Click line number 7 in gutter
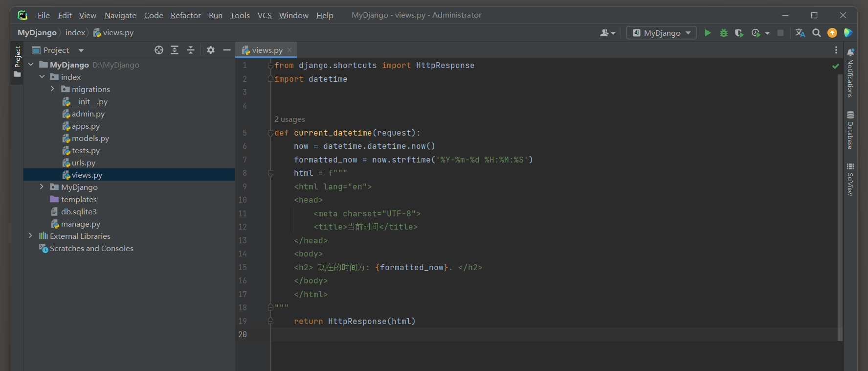868x371 pixels. [245, 160]
